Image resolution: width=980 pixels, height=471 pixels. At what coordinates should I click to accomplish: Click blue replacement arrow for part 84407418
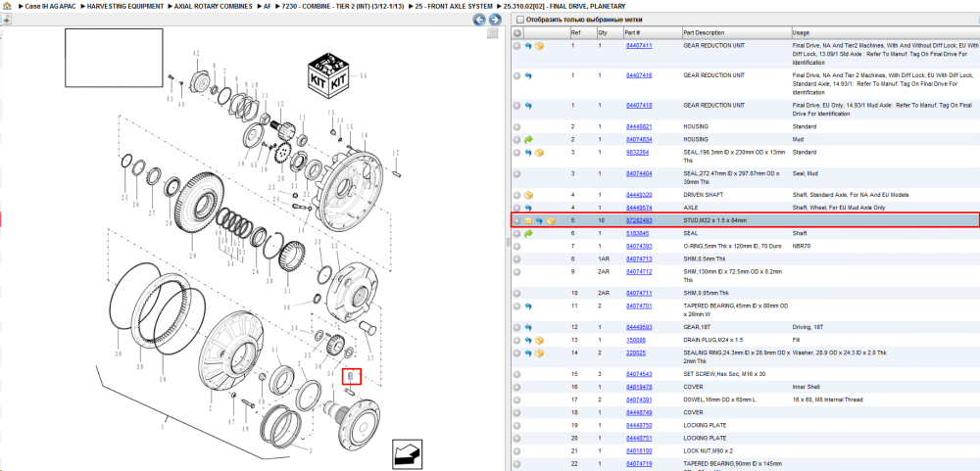point(528,106)
